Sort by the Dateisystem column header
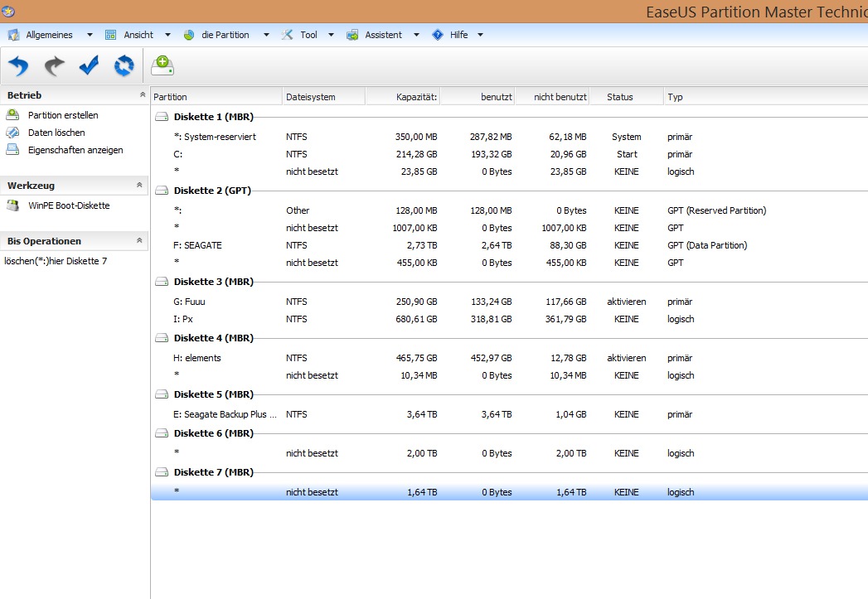Screen dimensions: 868x599 tap(324, 97)
